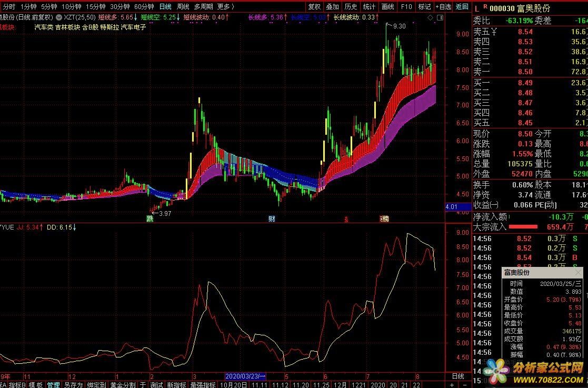The height and width of the screenshot is (388, 588).
Task: Select the 周线 weekly period tab
Action: click(183, 6)
